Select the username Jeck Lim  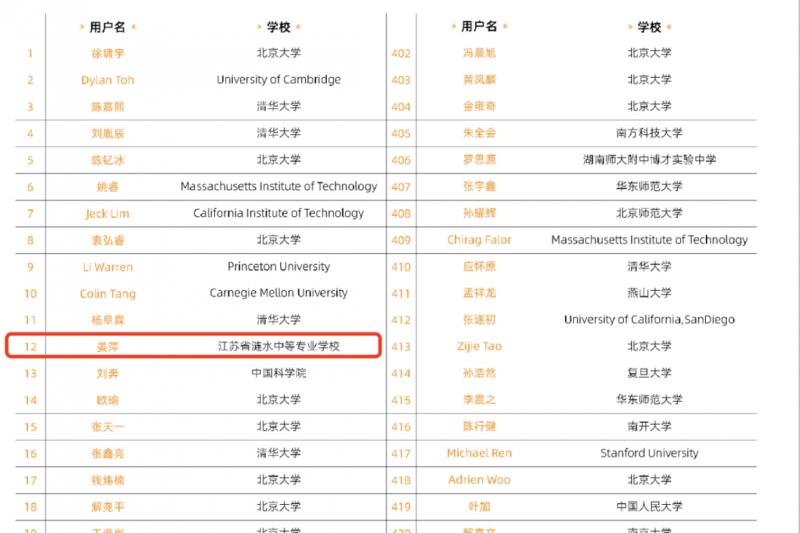107,213
